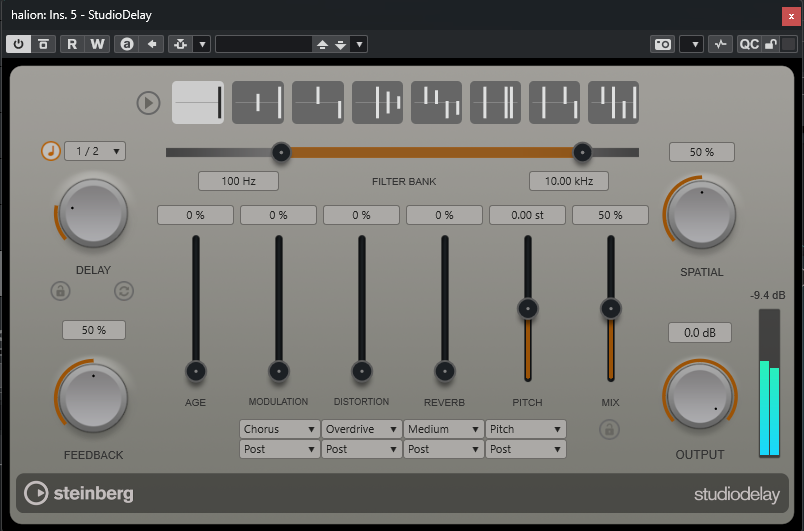The width and height of the screenshot is (804, 531).
Task: Click the 100 Hz filter value field
Action: point(238,181)
